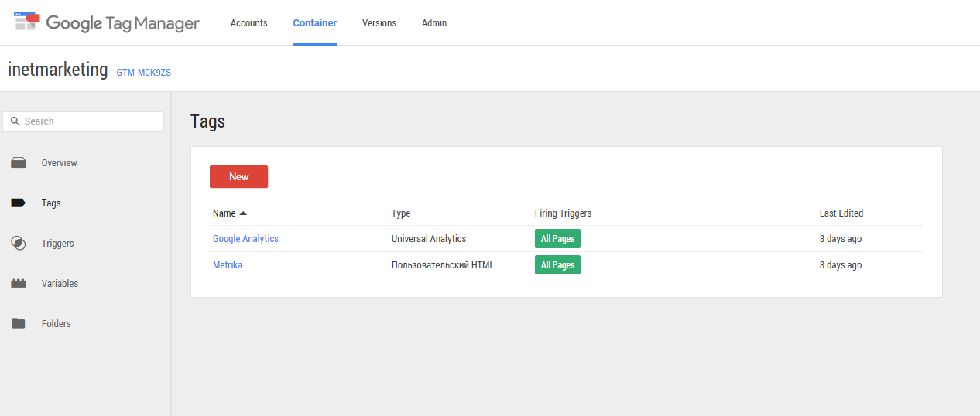Switch to the Container tab
980x416 pixels.
(314, 23)
